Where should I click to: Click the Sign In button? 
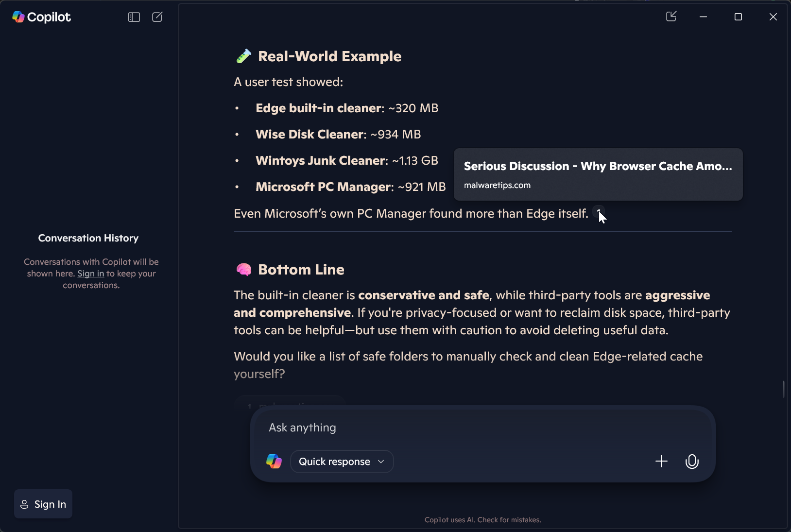tap(43, 504)
